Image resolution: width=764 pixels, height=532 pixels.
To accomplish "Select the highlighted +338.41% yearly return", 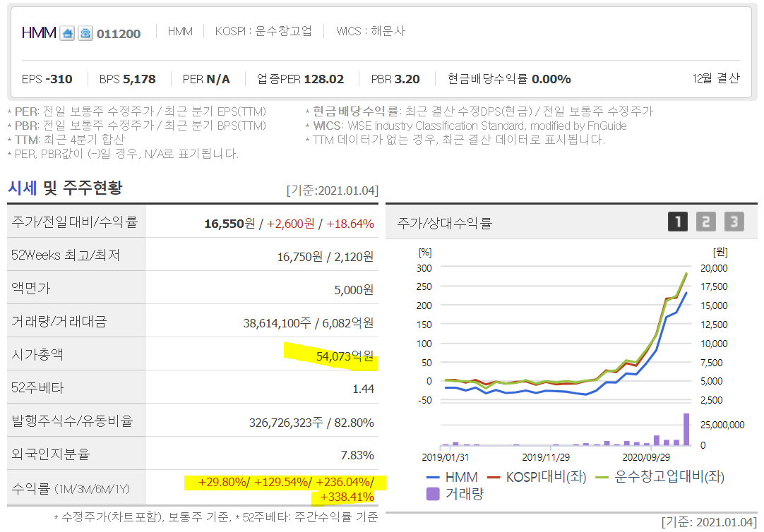I will point(347,497).
